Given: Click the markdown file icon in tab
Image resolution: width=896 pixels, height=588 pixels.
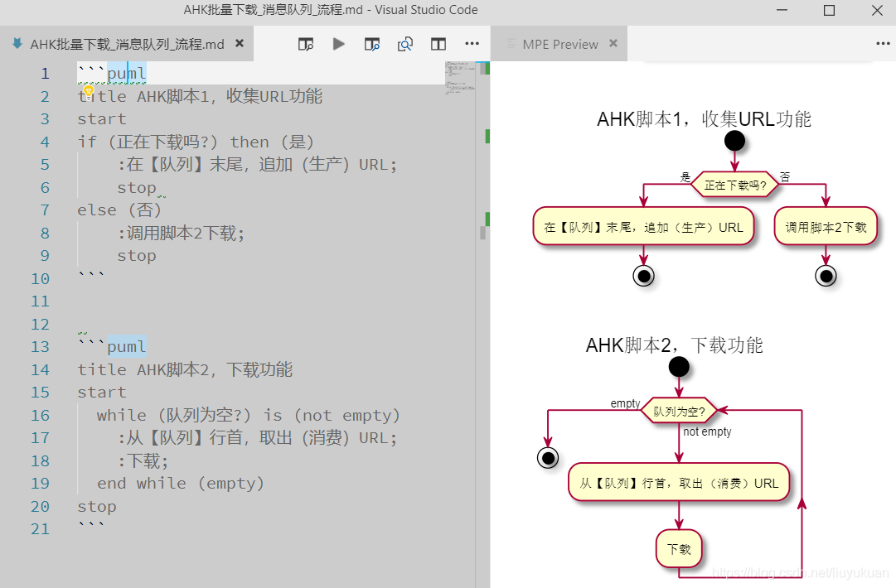Looking at the screenshot, I should [17, 43].
